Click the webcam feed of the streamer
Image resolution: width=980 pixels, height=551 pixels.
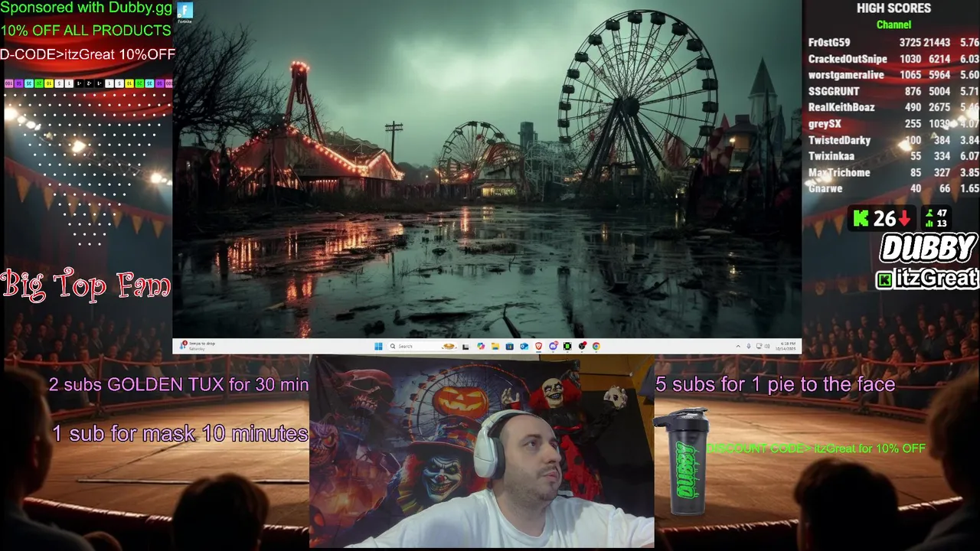(482, 452)
